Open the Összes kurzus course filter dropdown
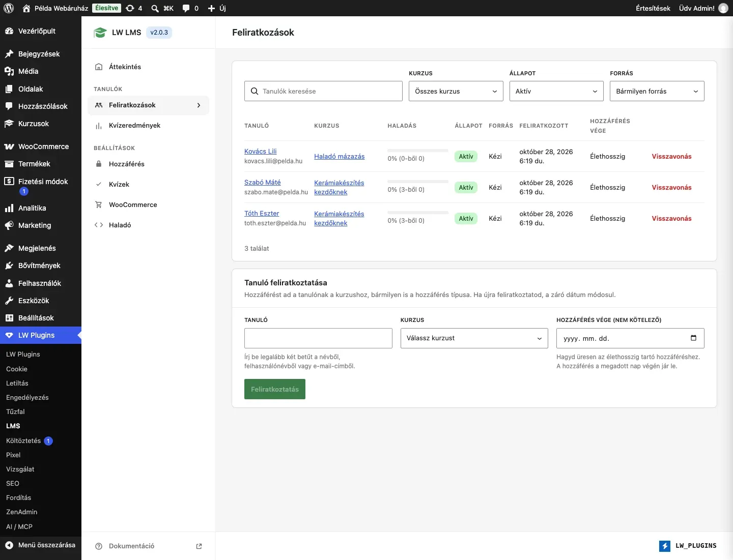The width and height of the screenshot is (733, 560). click(x=456, y=91)
